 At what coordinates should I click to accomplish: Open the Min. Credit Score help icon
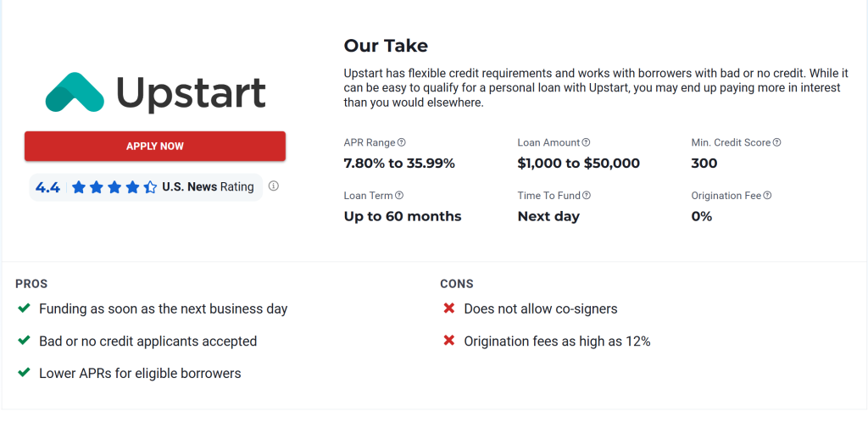point(777,142)
